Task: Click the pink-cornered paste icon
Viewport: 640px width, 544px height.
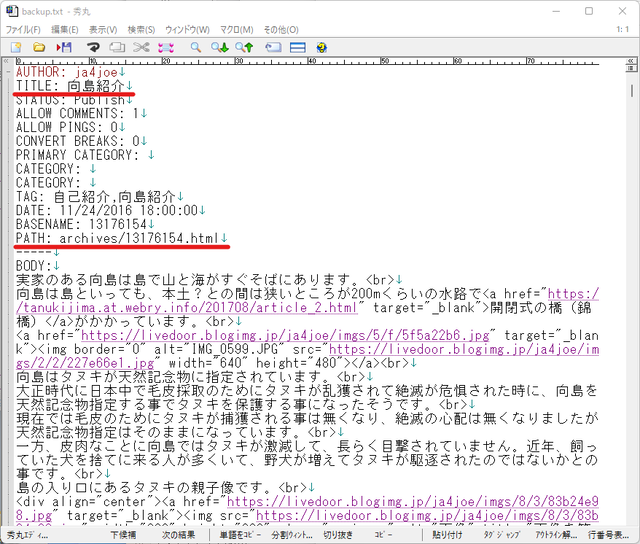Action: click(166, 47)
